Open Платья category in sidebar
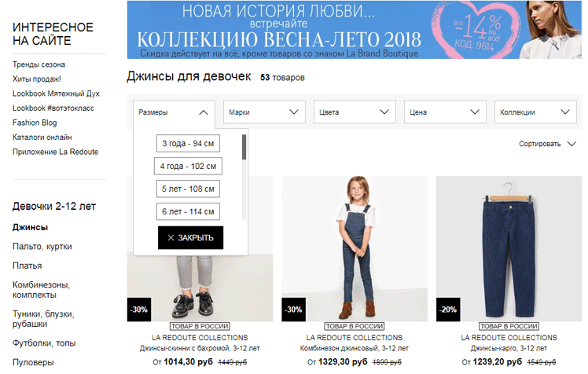588x374 pixels. 27,266
